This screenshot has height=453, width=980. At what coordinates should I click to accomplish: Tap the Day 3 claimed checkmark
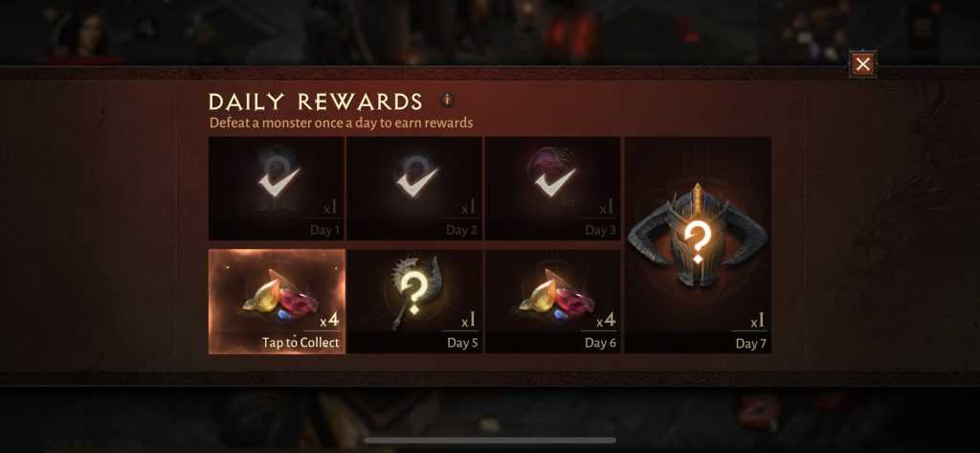tap(555, 180)
